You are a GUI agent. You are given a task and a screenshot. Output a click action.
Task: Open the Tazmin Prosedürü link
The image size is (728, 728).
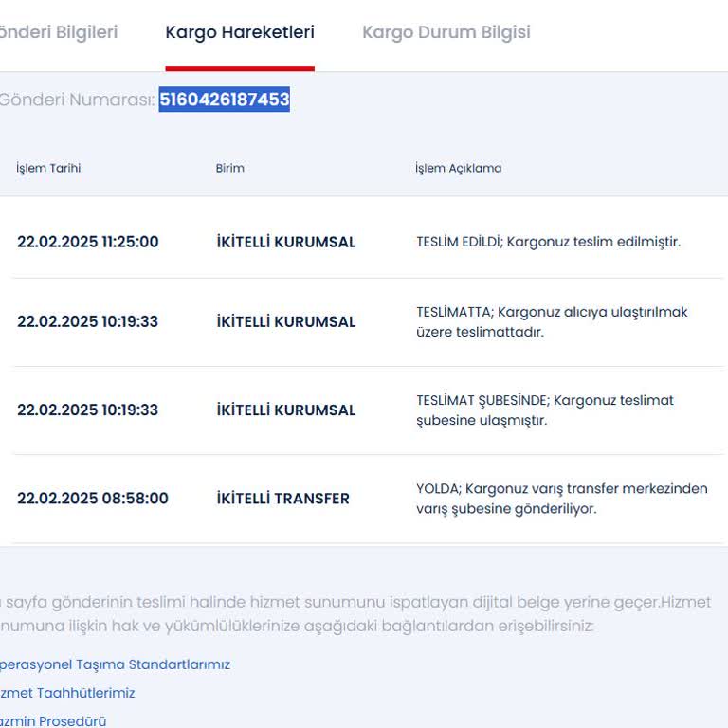53,721
